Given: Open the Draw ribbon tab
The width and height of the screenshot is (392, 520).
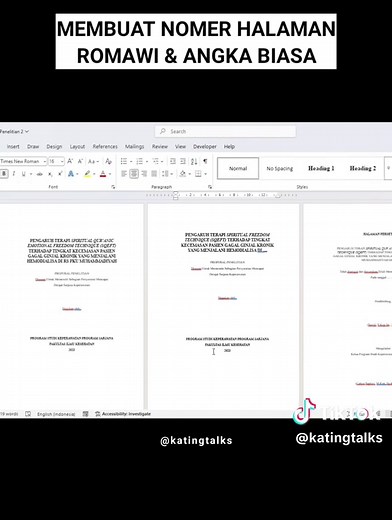Looking at the screenshot, I should [33, 146].
